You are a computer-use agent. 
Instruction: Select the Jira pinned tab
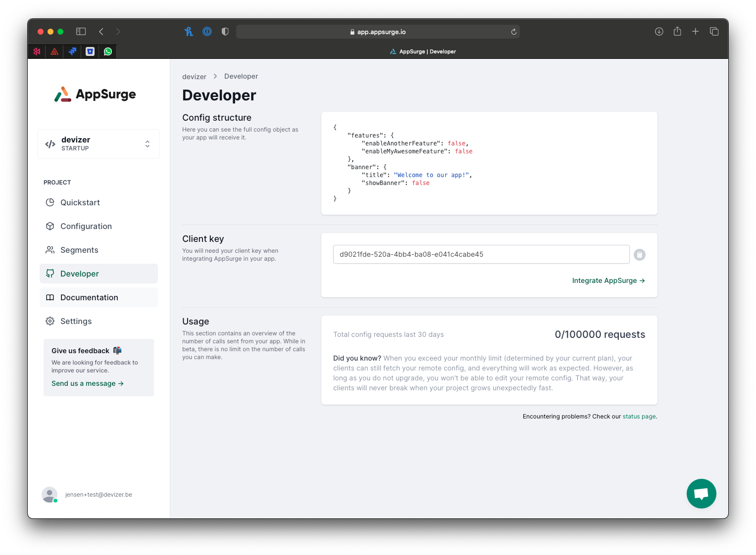[x=72, y=51]
